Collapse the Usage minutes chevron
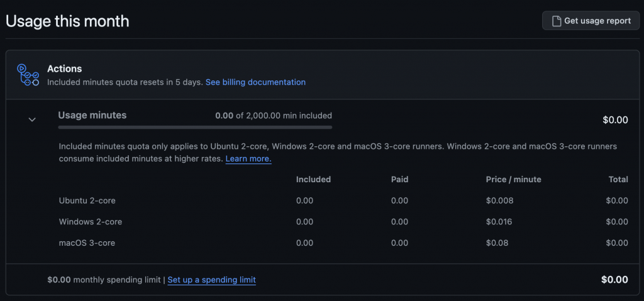644x301 pixels. (x=32, y=119)
